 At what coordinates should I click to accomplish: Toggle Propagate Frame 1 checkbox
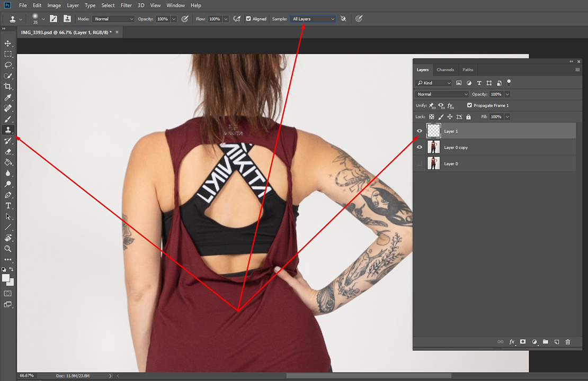click(469, 105)
